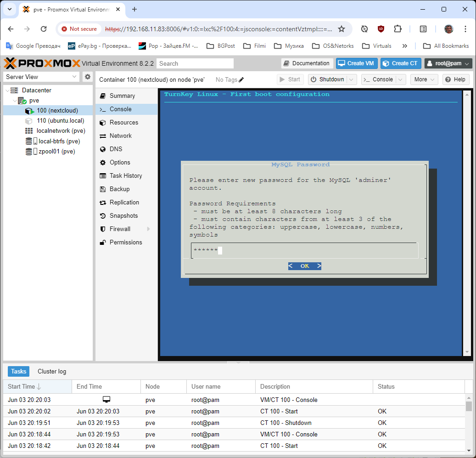This screenshot has height=458, width=476.
Task: Open a new browser tab
Action: point(134,9)
